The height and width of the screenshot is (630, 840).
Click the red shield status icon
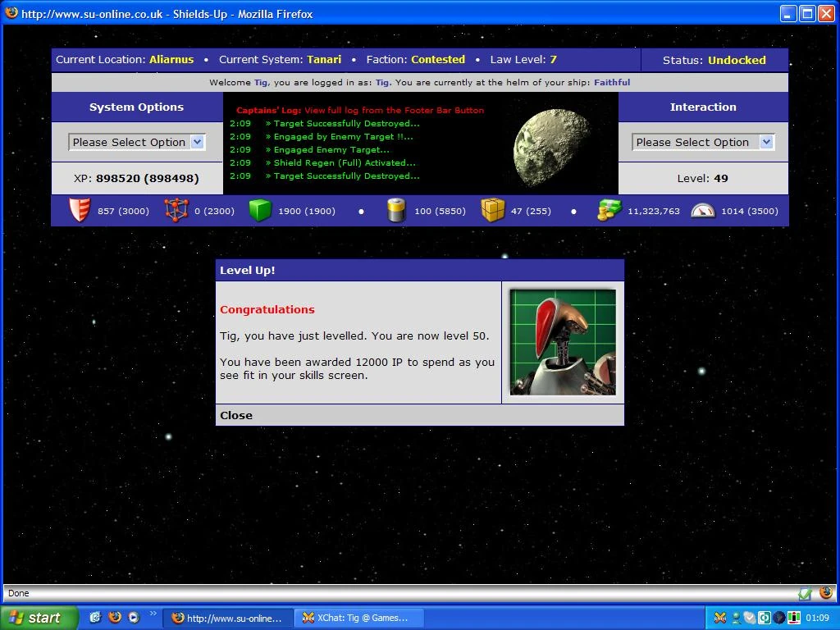pos(80,210)
